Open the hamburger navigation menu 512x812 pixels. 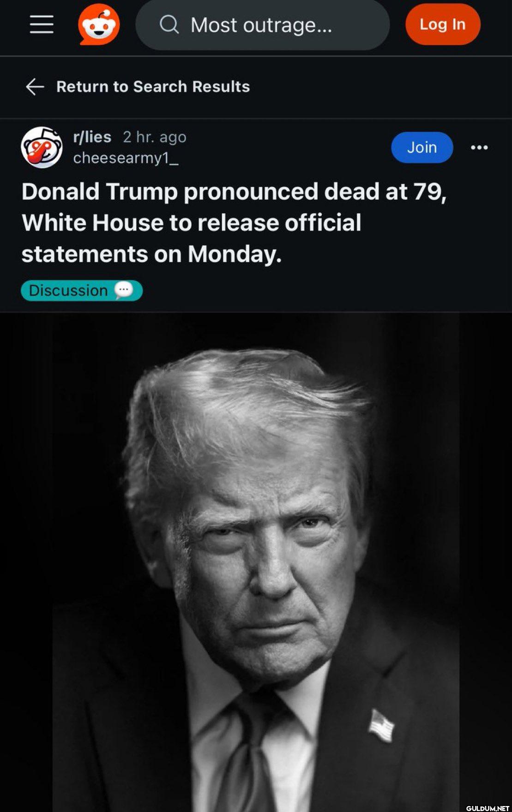(x=42, y=24)
